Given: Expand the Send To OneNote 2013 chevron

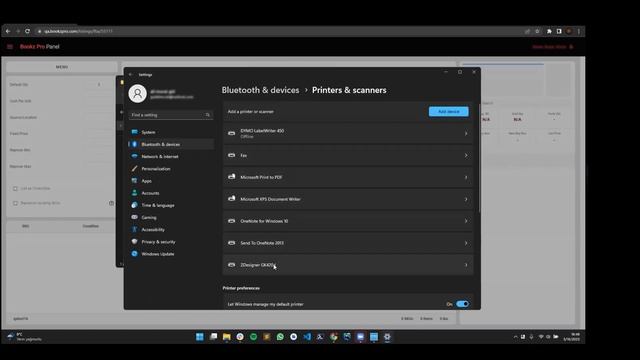Looking at the screenshot, I should point(466,243).
